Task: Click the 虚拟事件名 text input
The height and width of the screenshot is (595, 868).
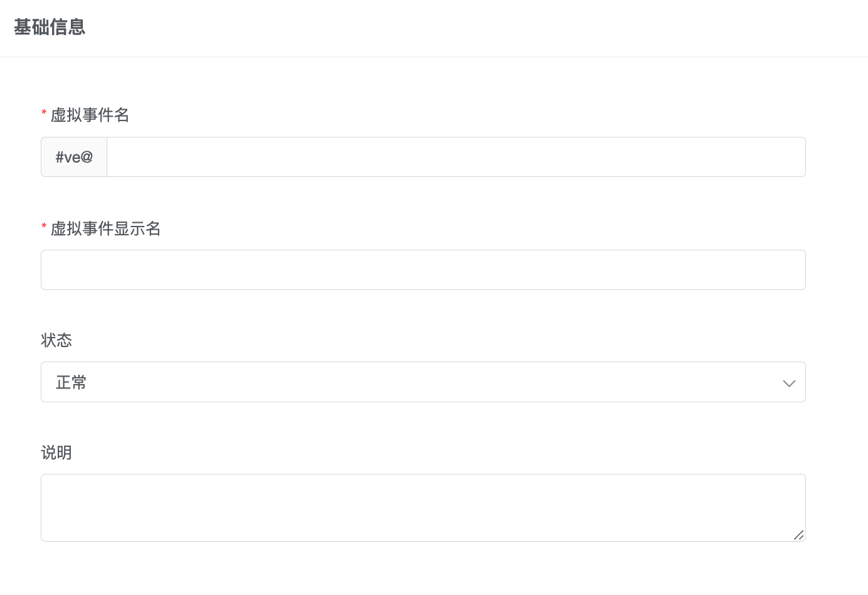Action: (456, 157)
